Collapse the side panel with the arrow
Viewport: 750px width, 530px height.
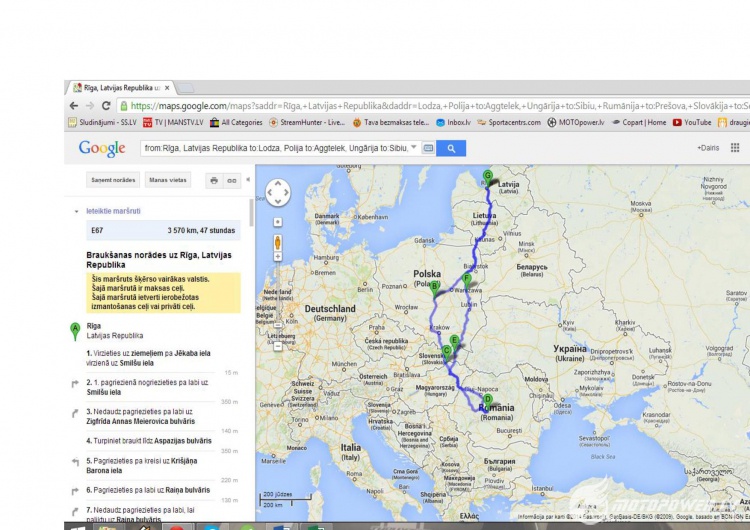click(248, 180)
